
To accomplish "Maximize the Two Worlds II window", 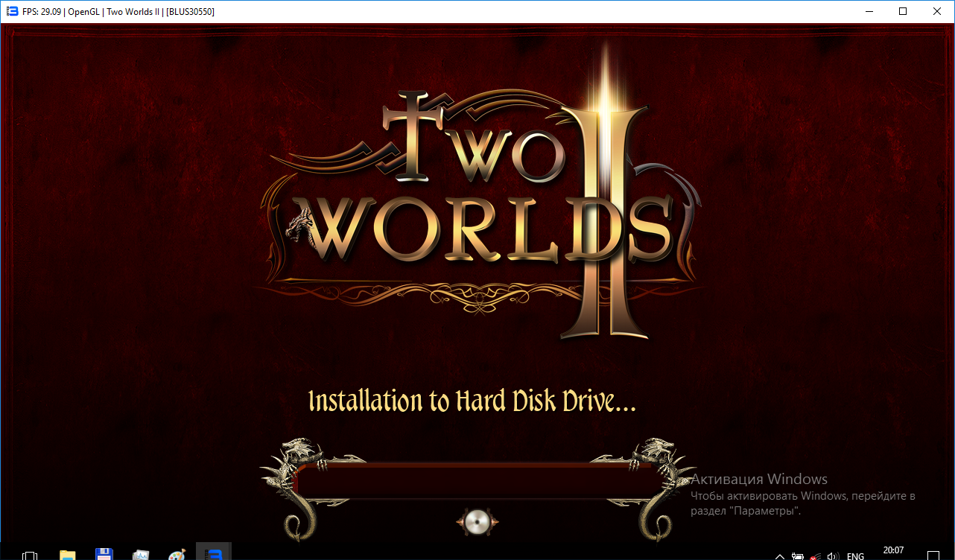I will pos(903,11).
